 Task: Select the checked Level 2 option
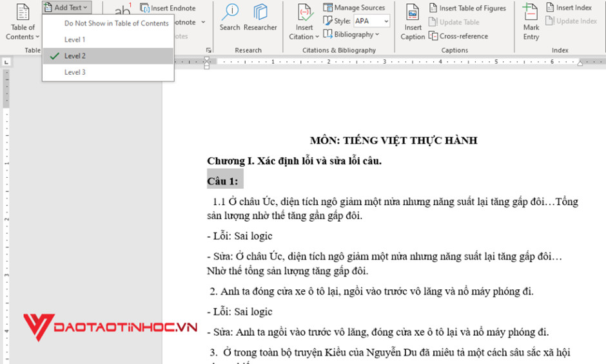coord(108,56)
